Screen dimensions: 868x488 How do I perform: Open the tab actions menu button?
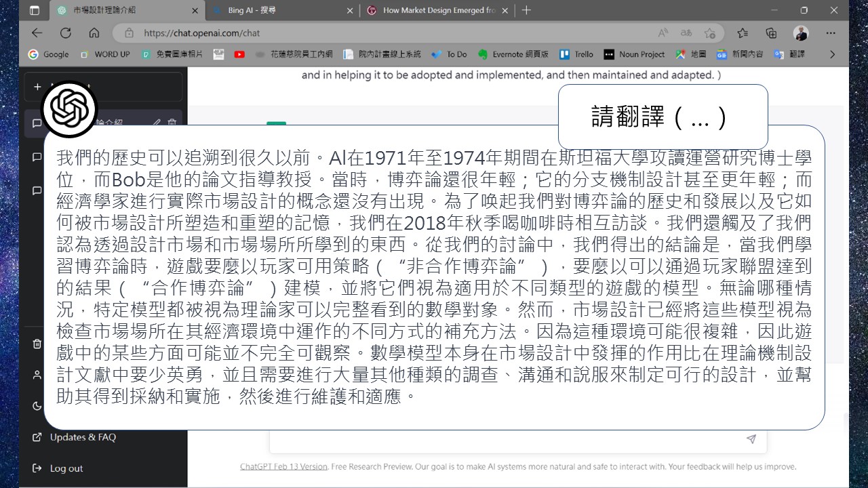(x=35, y=10)
